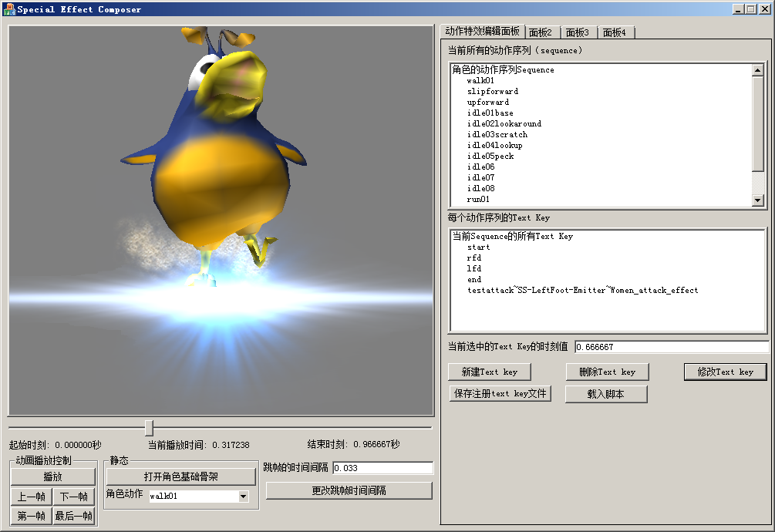Image resolution: width=775 pixels, height=532 pixels.
Task: Jump to the first frame with 第一帧
Action: [x=31, y=516]
